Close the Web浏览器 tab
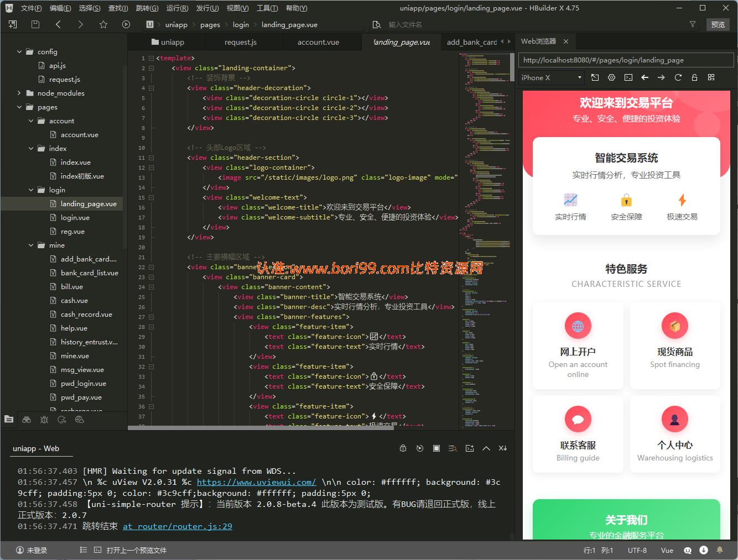The width and height of the screenshot is (738, 560). point(566,41)
